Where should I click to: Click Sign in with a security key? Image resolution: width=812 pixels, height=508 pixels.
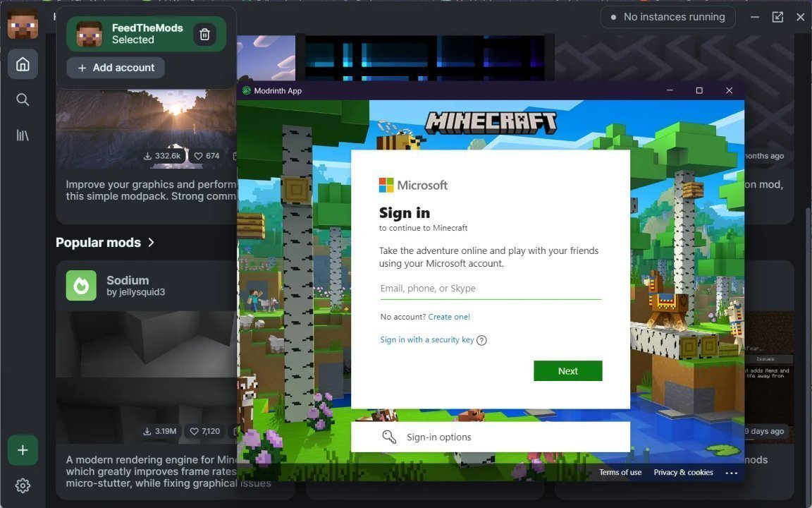(x=427, y=340)
